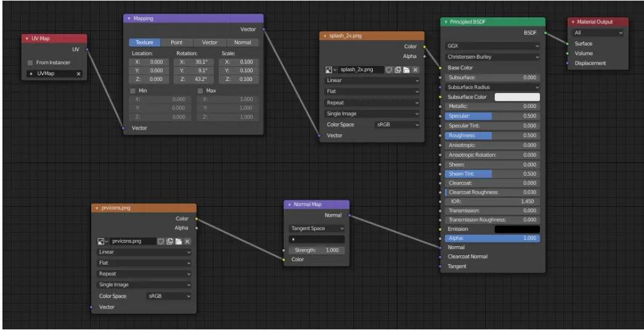Image resolution: width=644 pixels, height=330 pixels.
Task: Adjust the Roughness slider at 0.500
Action: [492, 136]
